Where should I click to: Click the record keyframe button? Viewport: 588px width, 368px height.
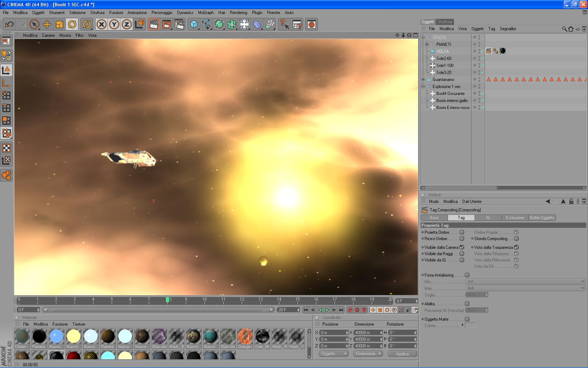[x=350, y=310]
